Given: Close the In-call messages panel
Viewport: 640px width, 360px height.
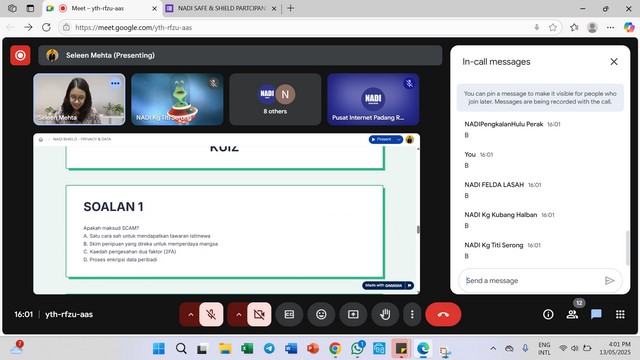Looking at the screenshot, I should (614, 62).
